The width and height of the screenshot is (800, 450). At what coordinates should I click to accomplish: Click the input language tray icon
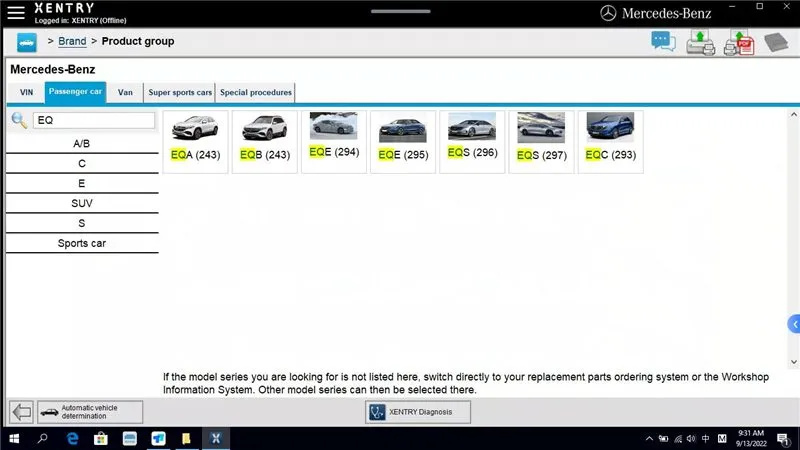coord(706,438)
